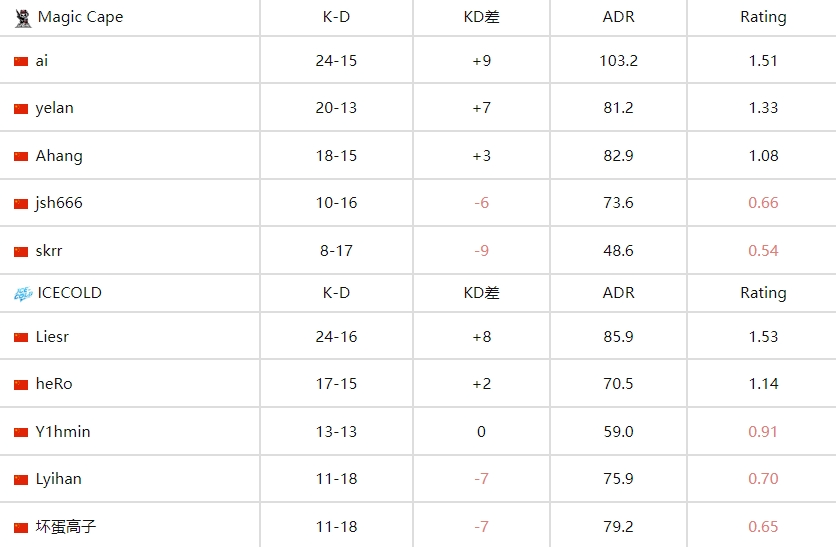Select the flag icon beside heRo
The width and height of the screenshot is (836, 547).
[21, 384]
